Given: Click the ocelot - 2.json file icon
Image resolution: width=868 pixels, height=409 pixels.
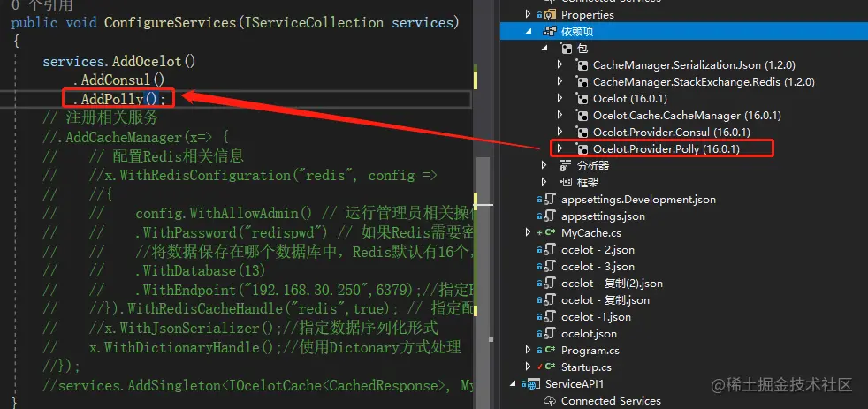Looking at the screenshot, I should pyautogui.click(x=550, y=250).
